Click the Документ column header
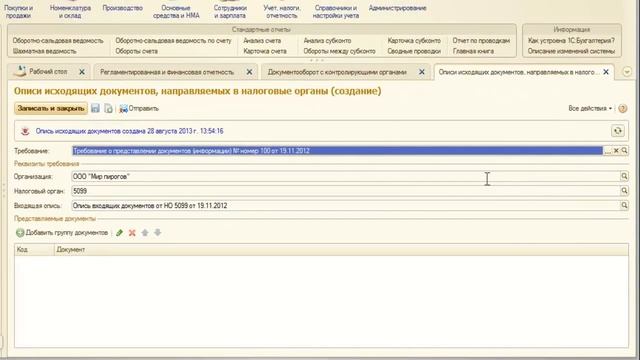The image size is (640, 360). (341, 249)
